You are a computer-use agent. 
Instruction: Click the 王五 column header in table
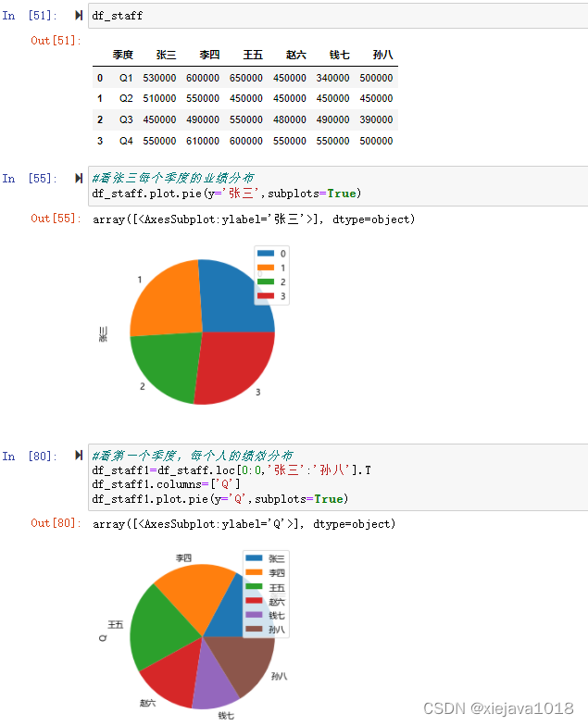click(253, 56)
